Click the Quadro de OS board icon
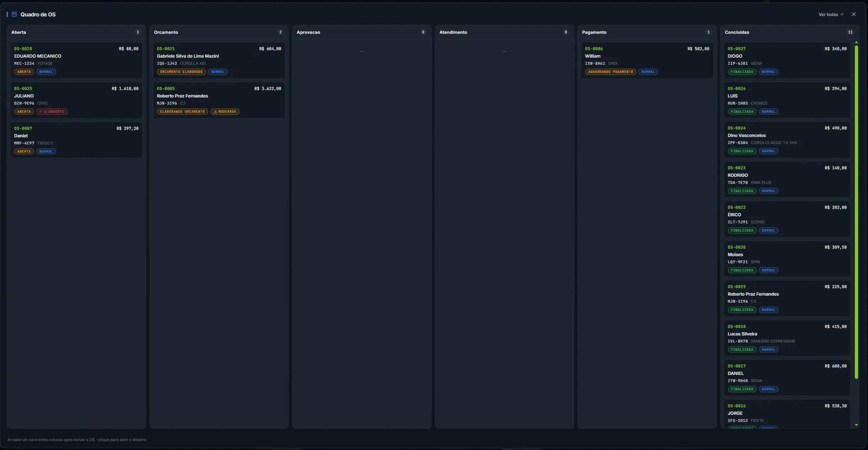Viewport: 868px width, 450px height. (x=14, y=14)
